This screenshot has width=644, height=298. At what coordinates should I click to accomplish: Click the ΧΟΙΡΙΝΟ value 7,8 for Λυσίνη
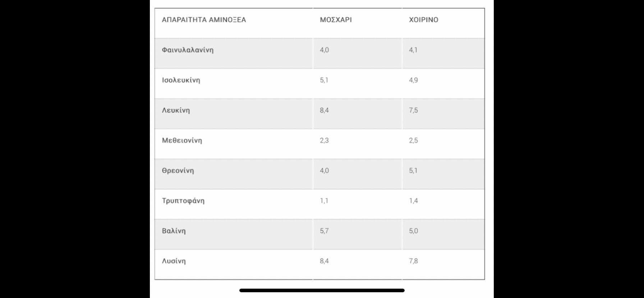click(413, 261)
